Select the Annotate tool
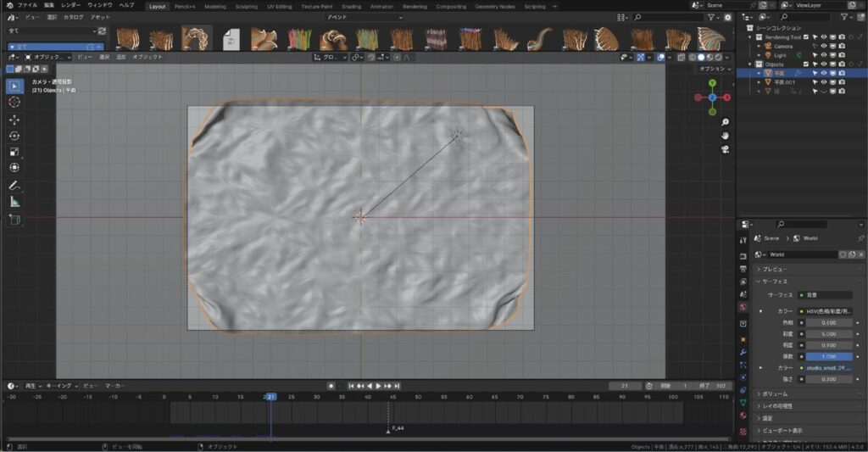 coord(14,186)
